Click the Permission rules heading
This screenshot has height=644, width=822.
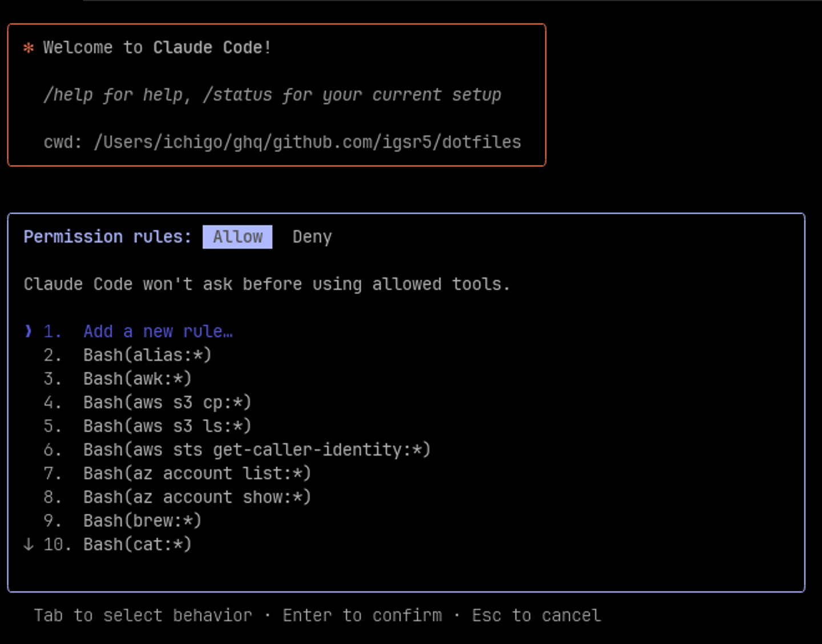pos(107,237)
